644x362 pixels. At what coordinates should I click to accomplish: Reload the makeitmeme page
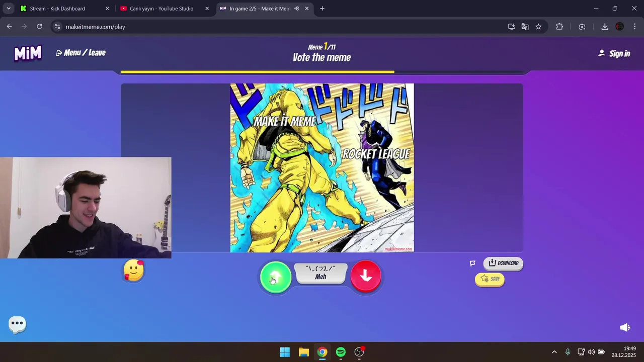39,27
